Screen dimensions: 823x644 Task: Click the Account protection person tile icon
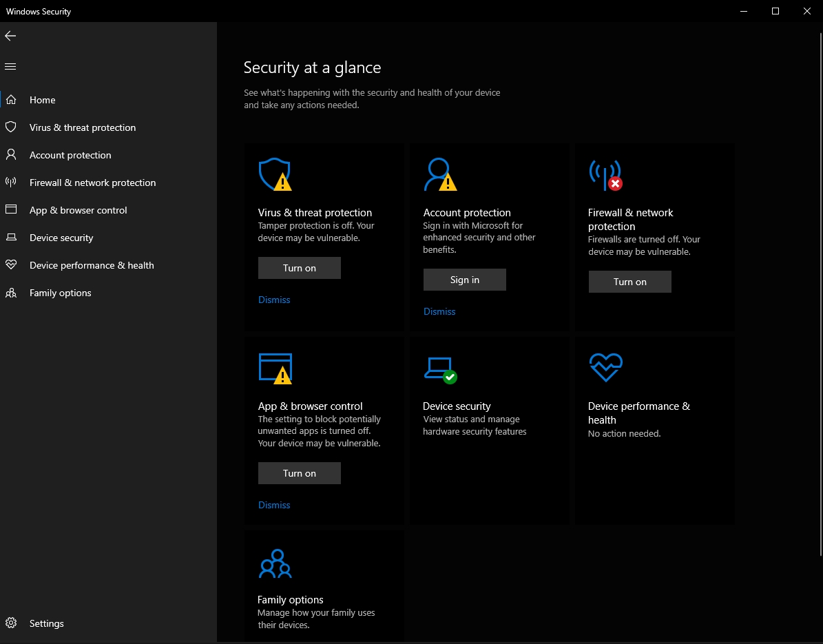439,174
